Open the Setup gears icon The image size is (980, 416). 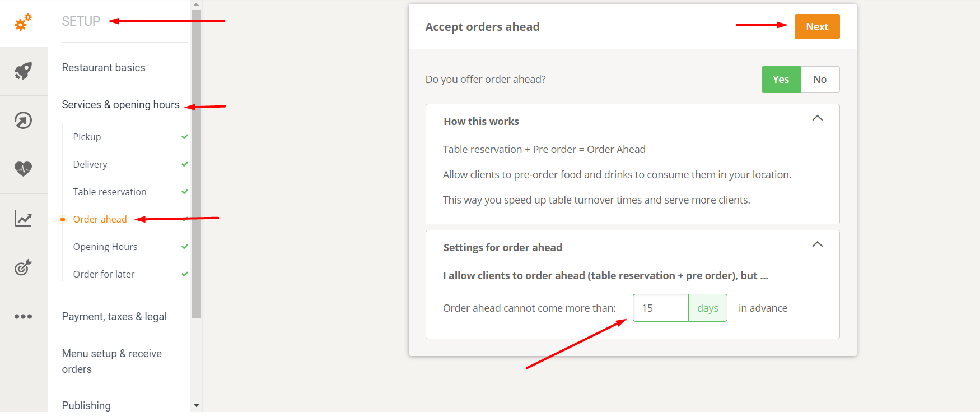click(23, 22)
